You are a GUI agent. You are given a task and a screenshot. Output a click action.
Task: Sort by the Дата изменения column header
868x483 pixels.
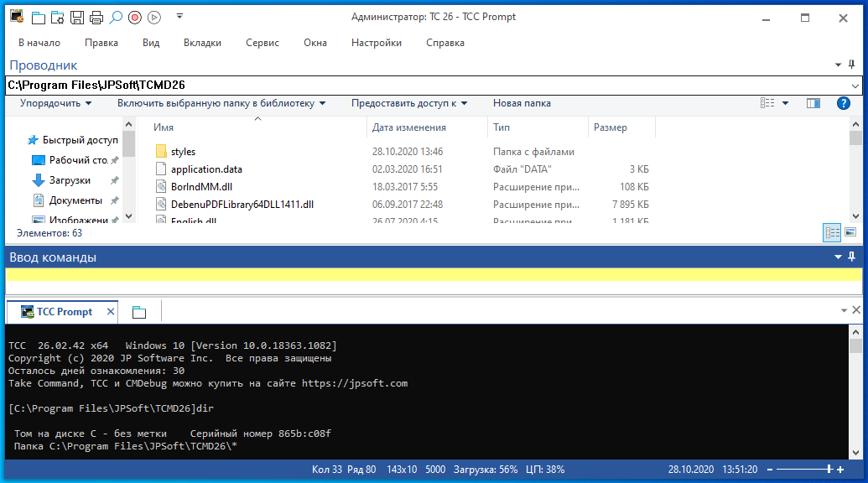409,127
